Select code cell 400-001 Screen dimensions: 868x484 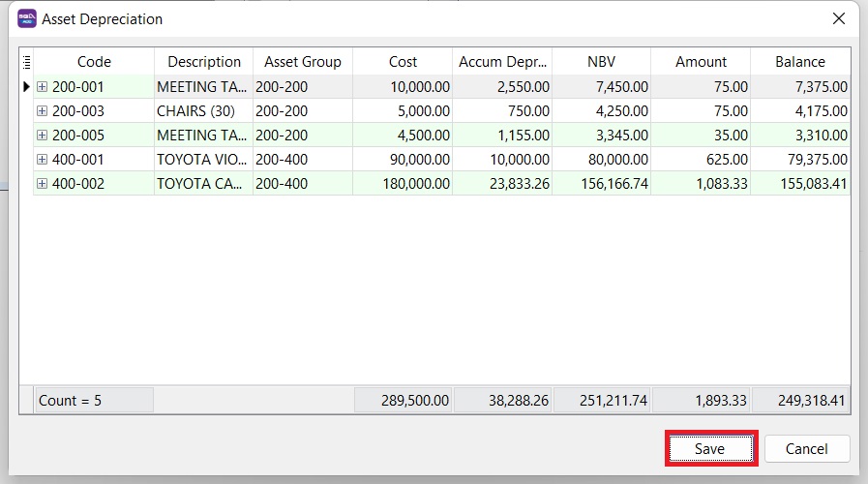tap(78, 160)
